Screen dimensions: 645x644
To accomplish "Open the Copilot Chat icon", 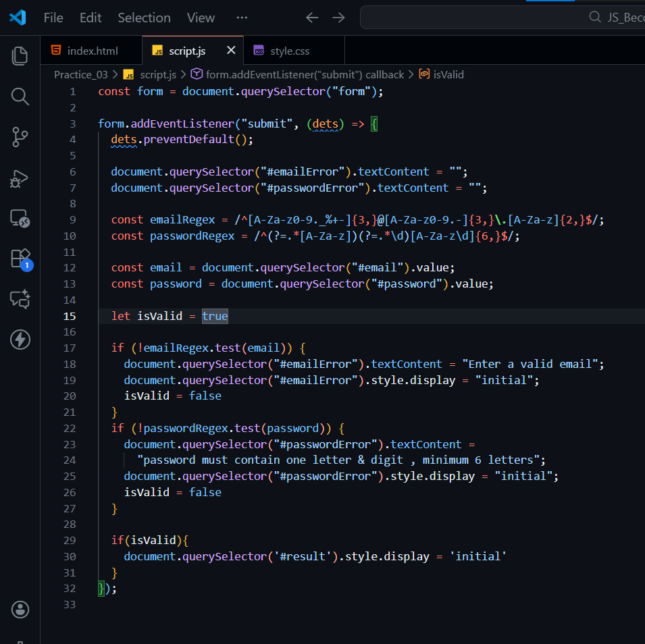I will tap(20, 299).
